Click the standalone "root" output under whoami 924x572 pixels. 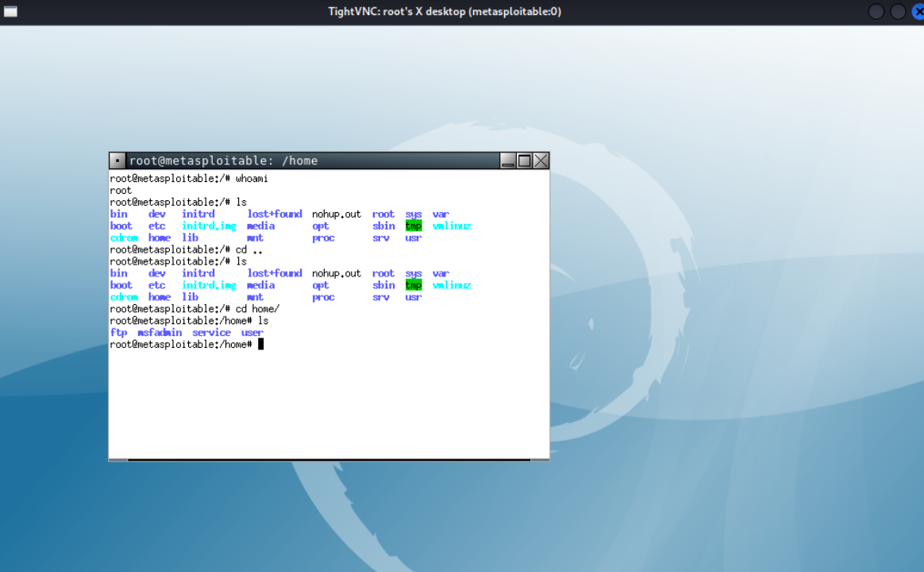(x=121, y=191)
